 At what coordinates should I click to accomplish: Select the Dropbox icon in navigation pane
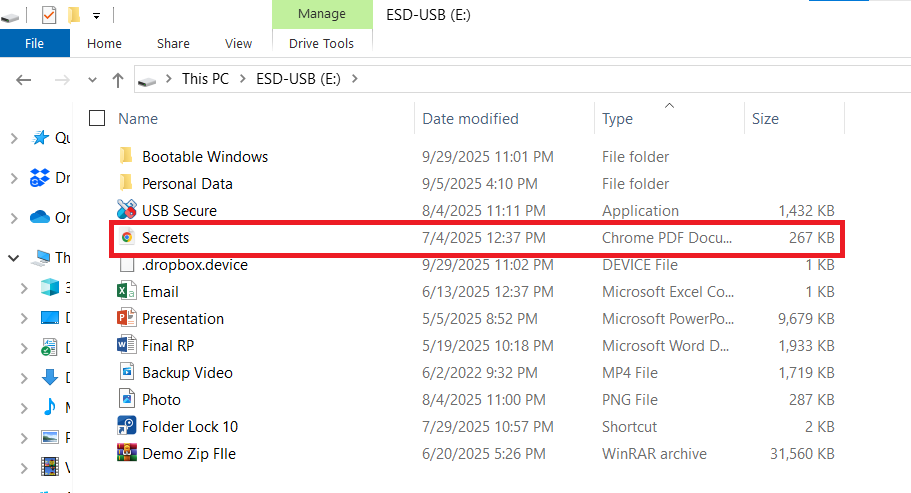click(40, 178)
